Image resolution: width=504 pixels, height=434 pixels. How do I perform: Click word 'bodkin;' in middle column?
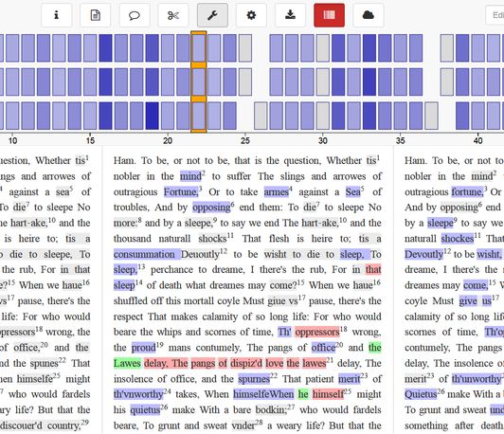coord(271,410)
